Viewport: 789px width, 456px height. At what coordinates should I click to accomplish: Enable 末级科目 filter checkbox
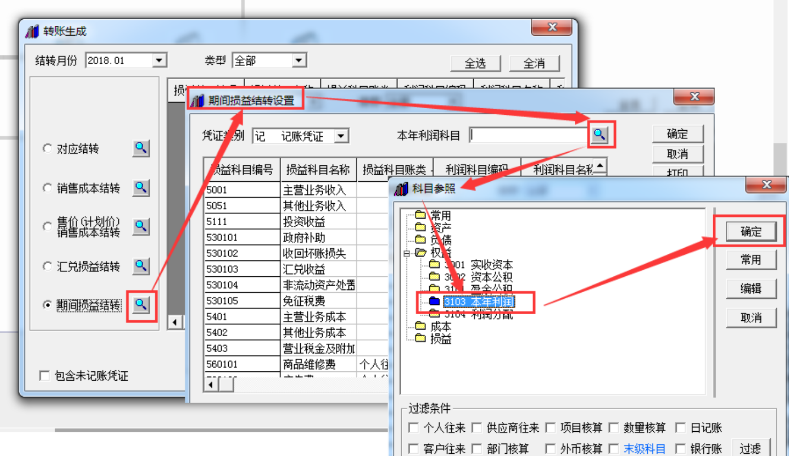pos(613,448)
